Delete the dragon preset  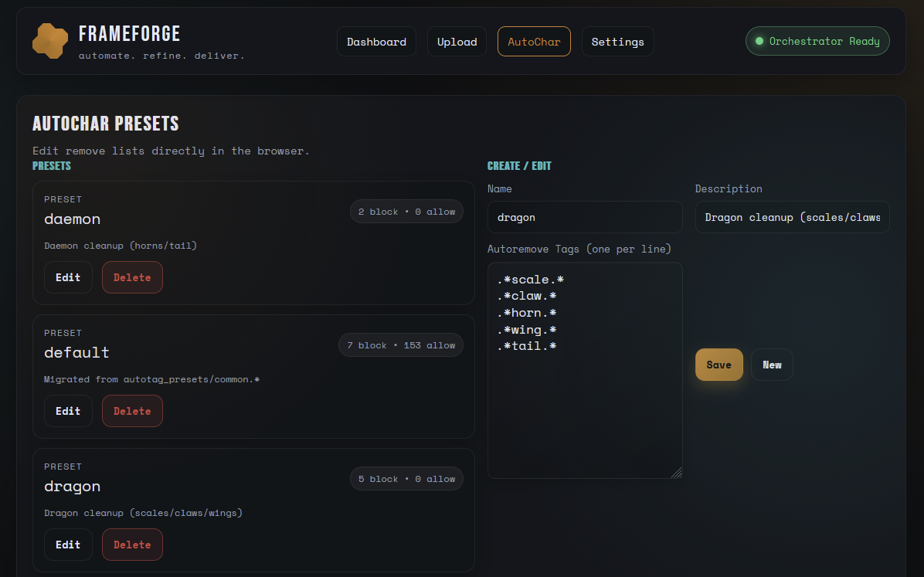coord(132,545)
